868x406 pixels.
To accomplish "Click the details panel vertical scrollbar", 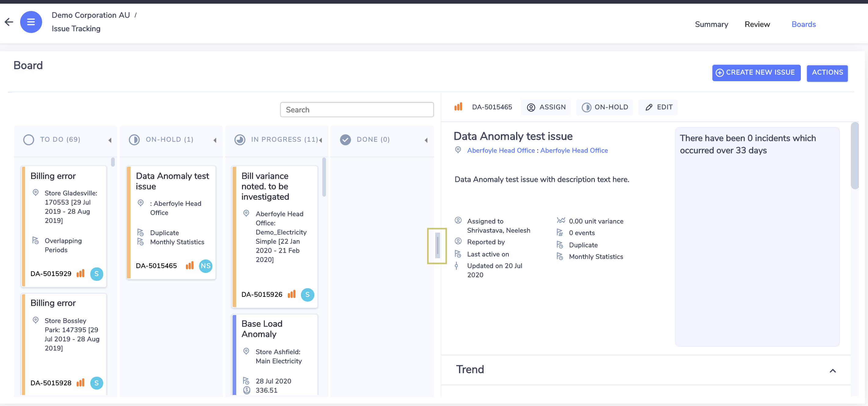I will point(855,156).
